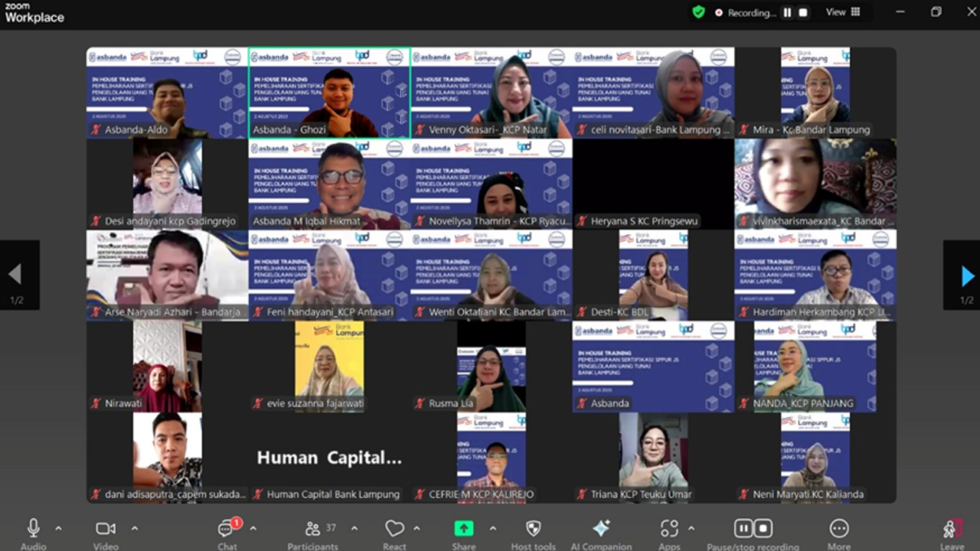This screenshot has width=980, height=551.
Task: Pause recording in top bar
Action: point(787,12)
